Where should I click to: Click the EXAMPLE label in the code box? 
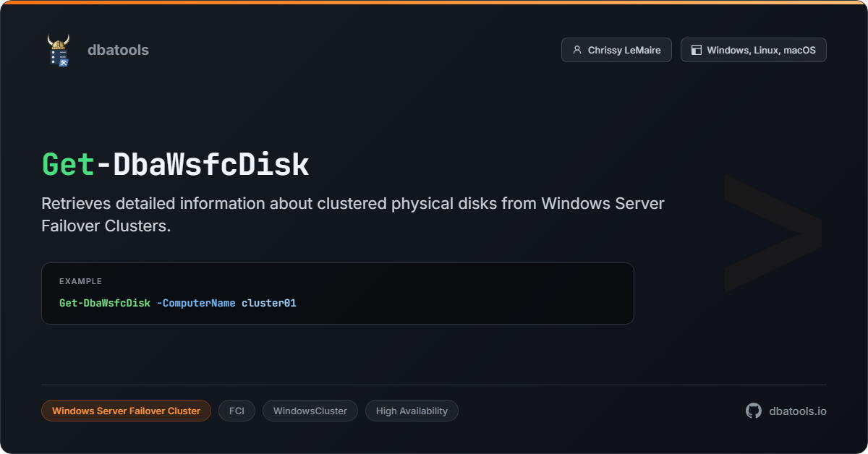[80, 281]
